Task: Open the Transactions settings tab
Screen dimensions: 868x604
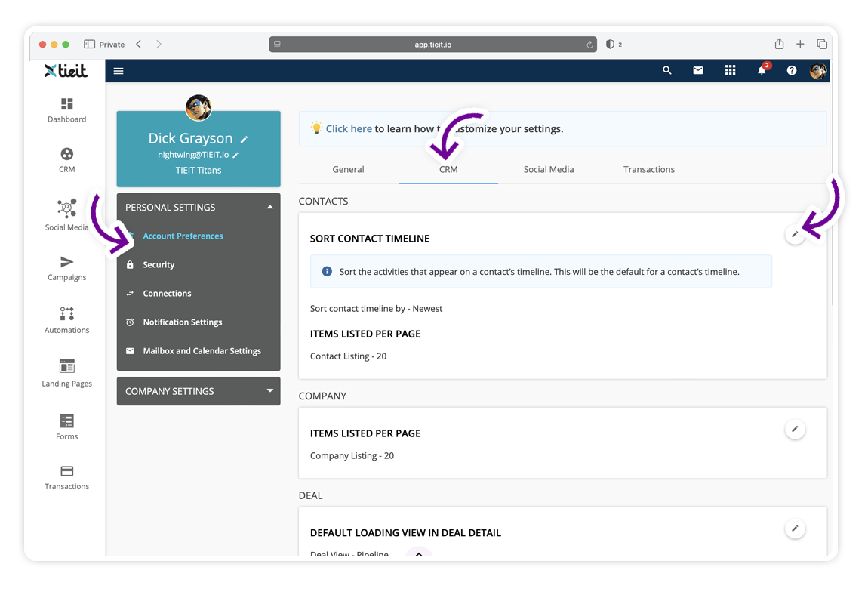Action: tap(649, 169)
